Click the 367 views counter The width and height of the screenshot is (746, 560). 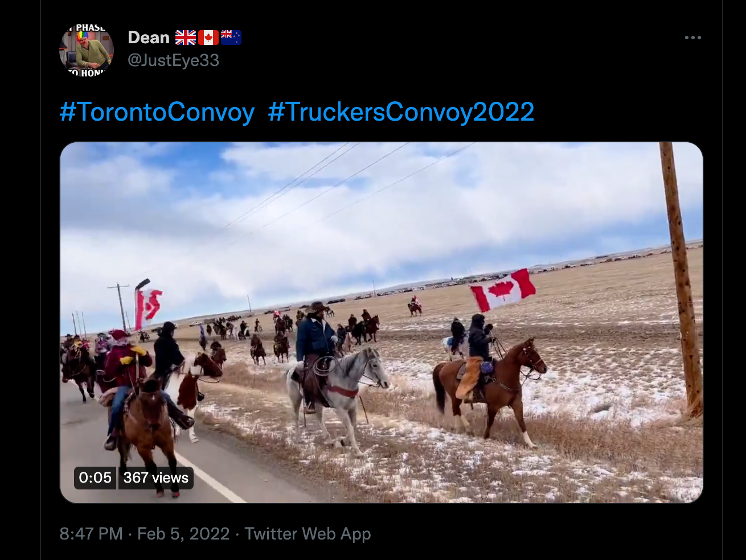(x=155, y=477)
